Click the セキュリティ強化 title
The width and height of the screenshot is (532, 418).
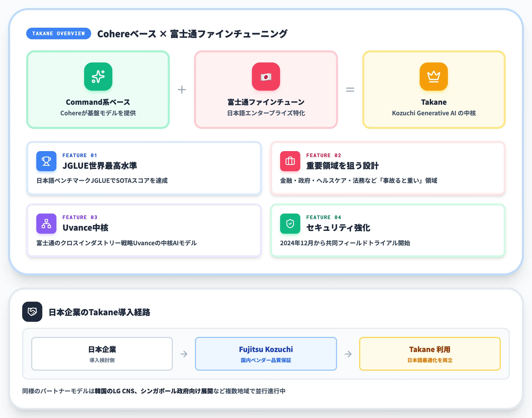coord(338,228)
